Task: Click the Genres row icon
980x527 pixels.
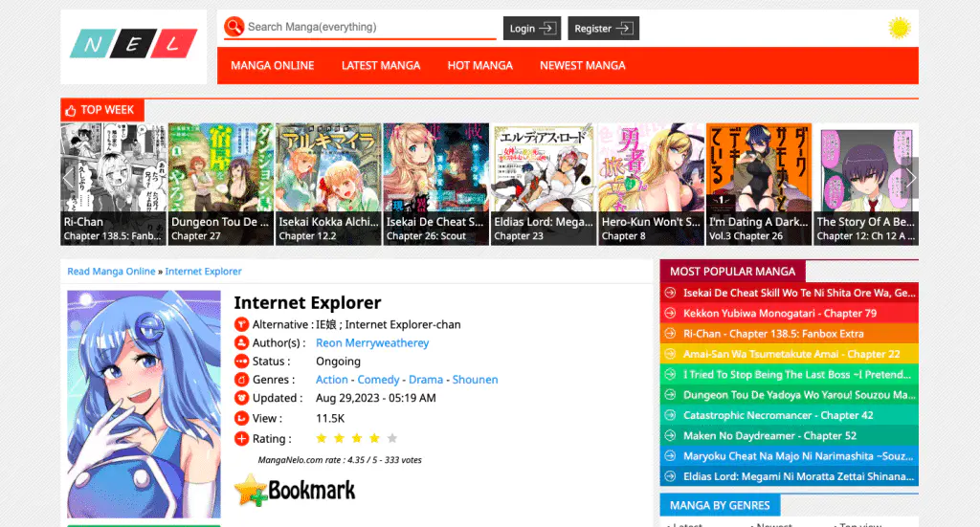Action: pyautogui.click(x=241, y=380)
